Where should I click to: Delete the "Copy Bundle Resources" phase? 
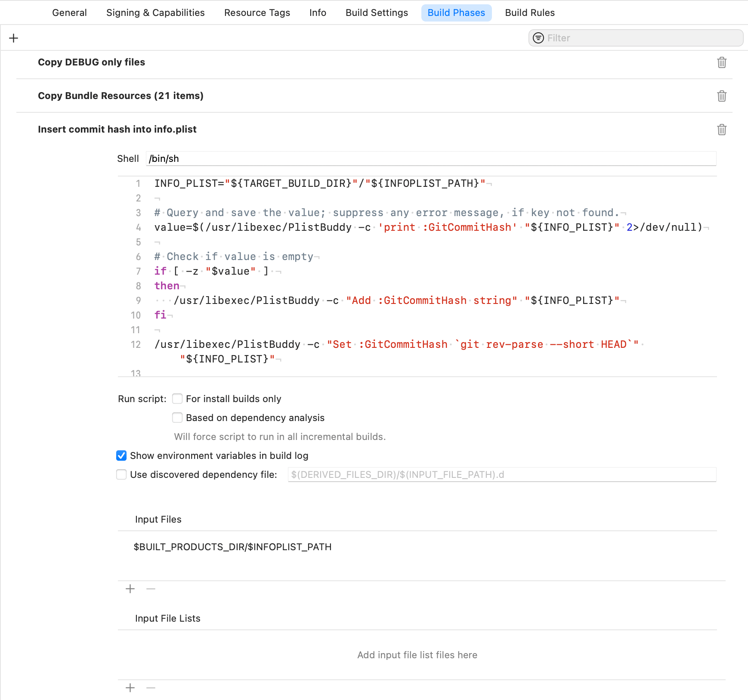tap(721, 96)
